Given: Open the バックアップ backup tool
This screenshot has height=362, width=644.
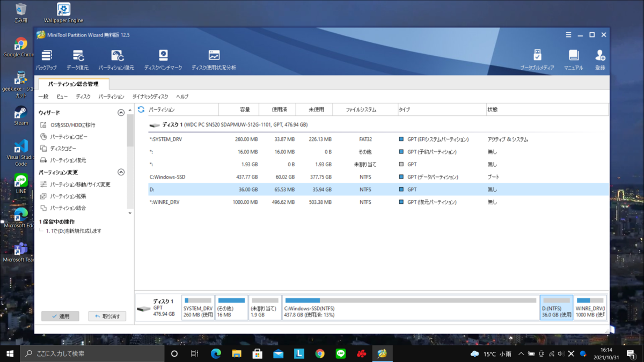Looking at the screenshot, I should [46, 60].
